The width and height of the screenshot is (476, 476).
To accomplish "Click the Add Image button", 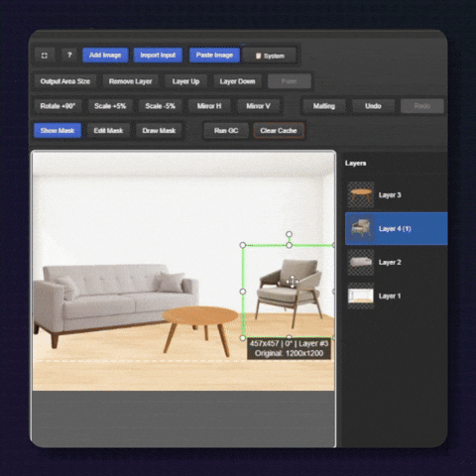I will coord(105,56).
